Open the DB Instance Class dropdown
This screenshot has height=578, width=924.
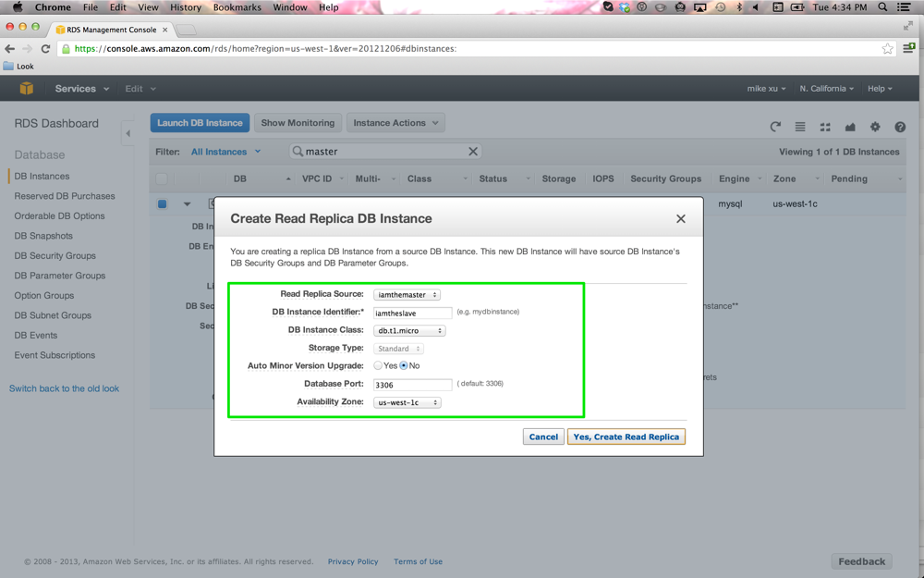coord(409,331)
